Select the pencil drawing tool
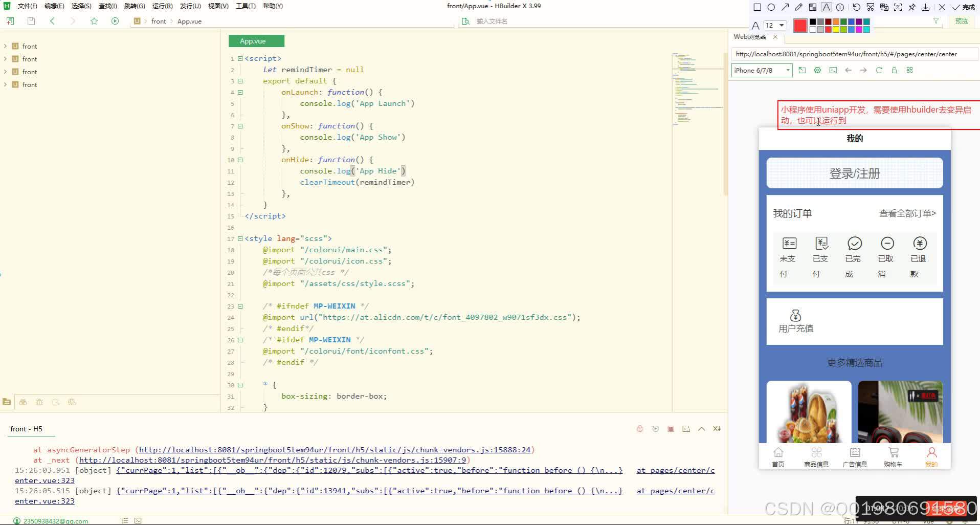The width and height of the screenshot is (980, 525). (799, 7)
